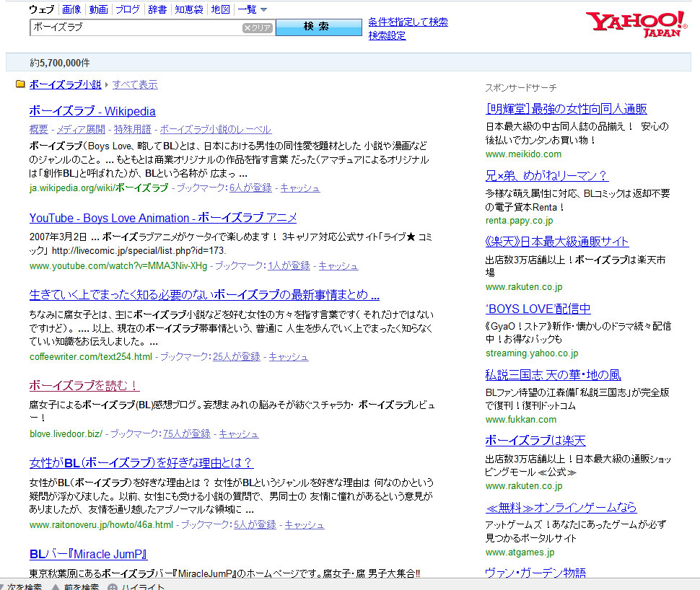The height and width of the screenshot is (590, 700).
Task: Click スポンサードサーチ heading text
Action: [x=521, y=88]
